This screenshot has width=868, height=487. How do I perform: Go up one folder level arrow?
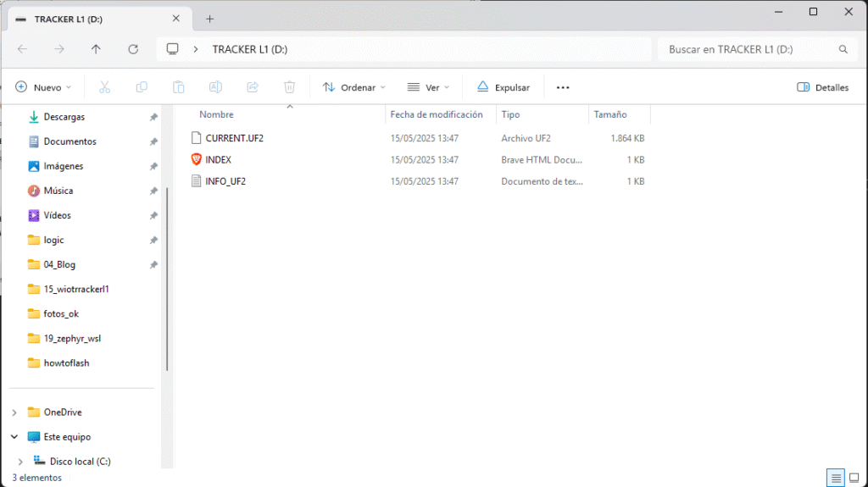(96, 49)
